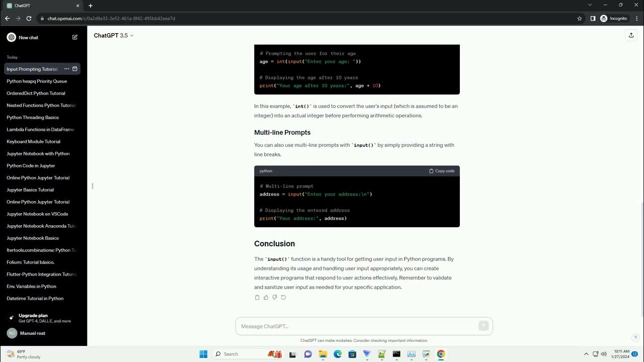Click the Incognito profile button
Viewport: 644px width, 362px height.
614,18
